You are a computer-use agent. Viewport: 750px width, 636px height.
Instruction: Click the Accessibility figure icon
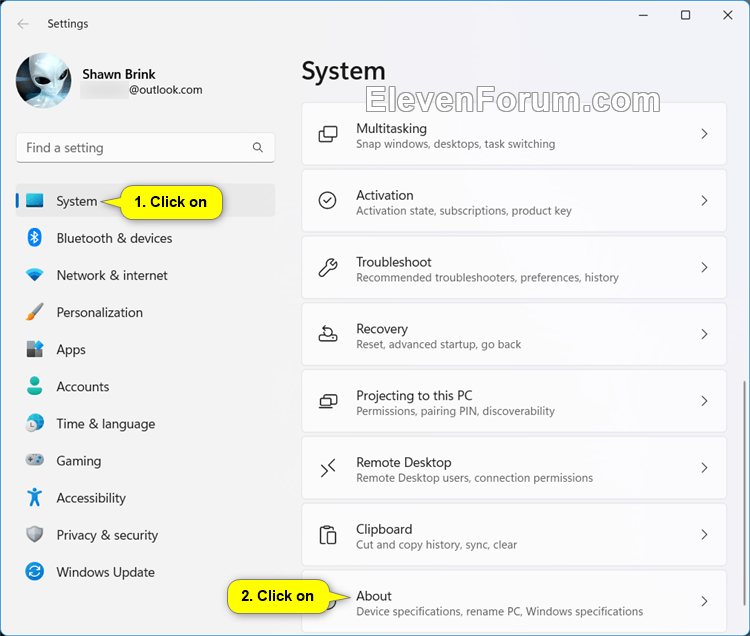point(34,497)
